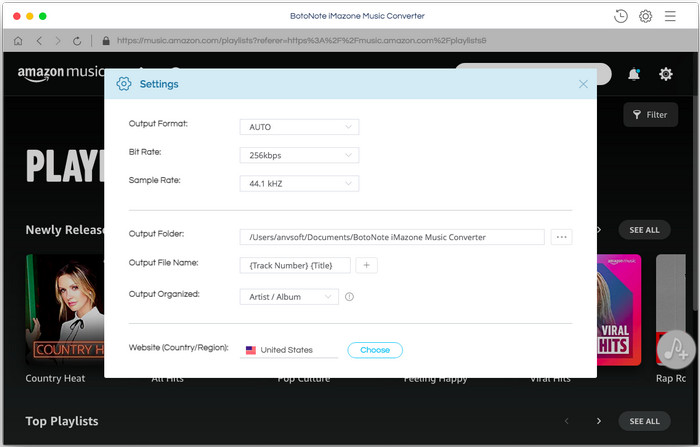Navigate forward with the right arrow
The image size is (700, 447).
58,41
